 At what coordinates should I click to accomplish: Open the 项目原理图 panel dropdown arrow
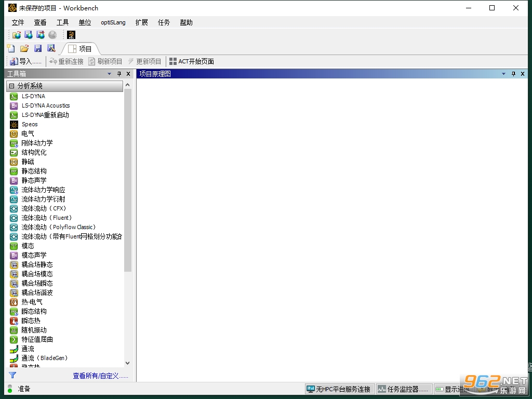pyautogui.click(x=503, y=74)
